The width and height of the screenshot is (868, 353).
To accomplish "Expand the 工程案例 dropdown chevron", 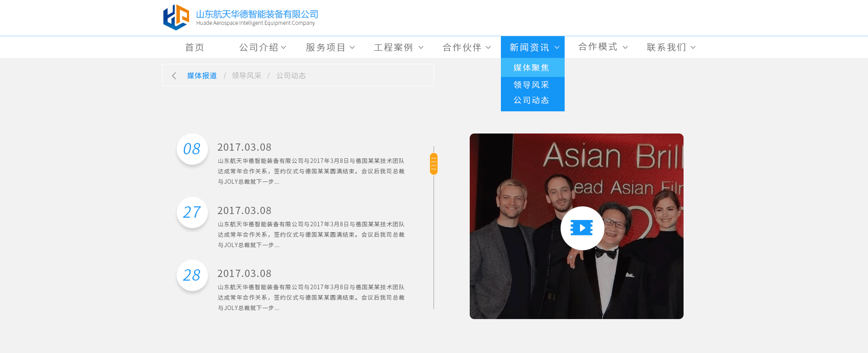I will (421, 47).
